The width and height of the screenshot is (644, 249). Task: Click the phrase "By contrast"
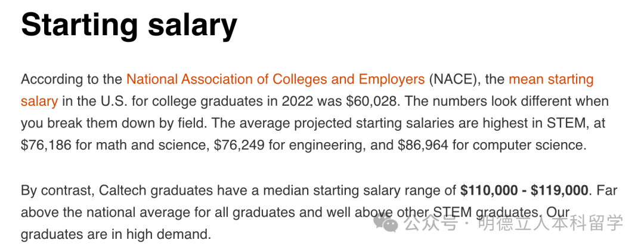point(54,190)
